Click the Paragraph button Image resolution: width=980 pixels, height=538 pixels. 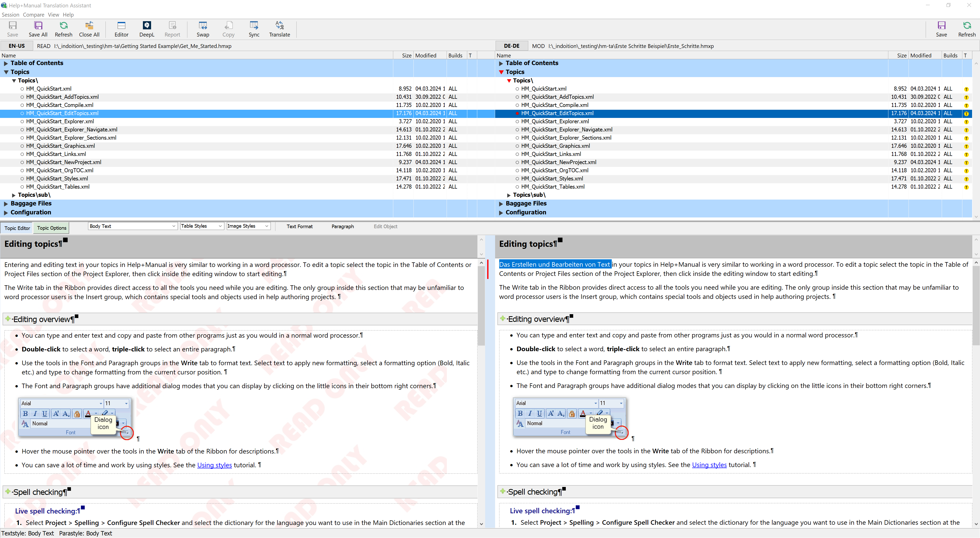tap(342, 226)
